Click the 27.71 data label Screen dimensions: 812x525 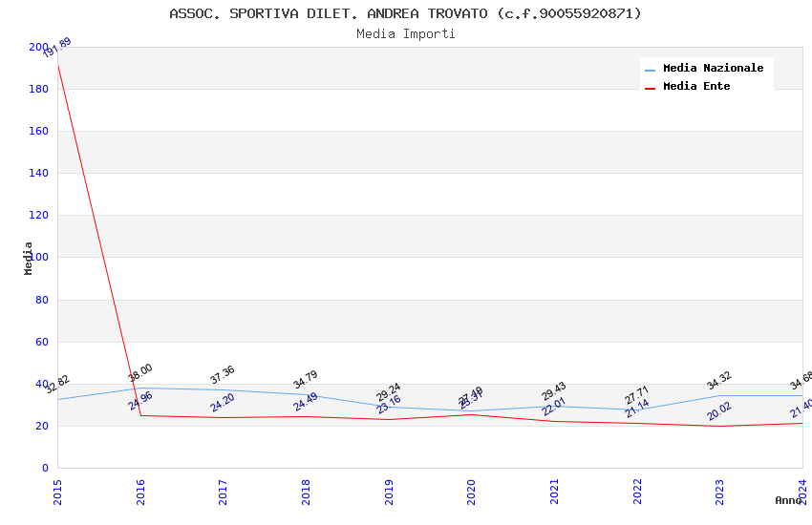[x=637, y=395]
